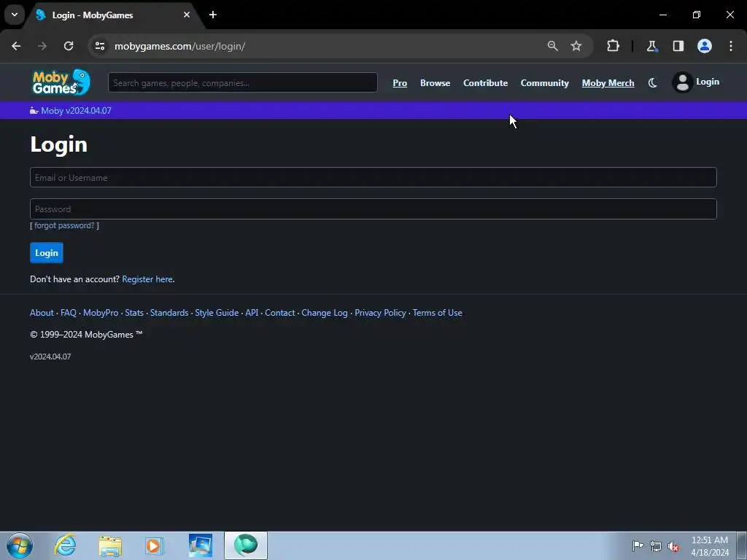
Task: Open the Chrome Labs flask icon
Action: pyautogui.click(x=651, y=46)
